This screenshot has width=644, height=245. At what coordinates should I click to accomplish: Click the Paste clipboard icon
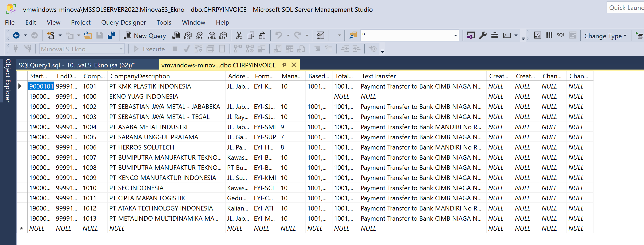click(x=262, y=35)
